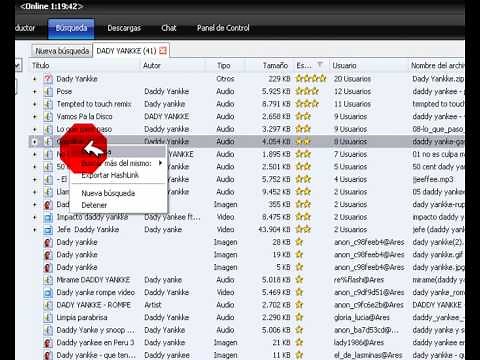This screenshot has width=480, height=360.
Task: Click the Nueva búsqueda button
Action: coord(62,51)
